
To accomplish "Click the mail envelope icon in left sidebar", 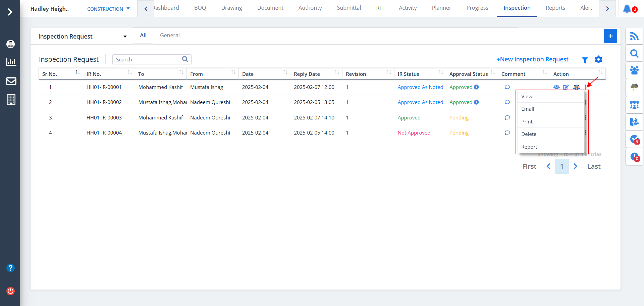I will [x=11, y=81].
